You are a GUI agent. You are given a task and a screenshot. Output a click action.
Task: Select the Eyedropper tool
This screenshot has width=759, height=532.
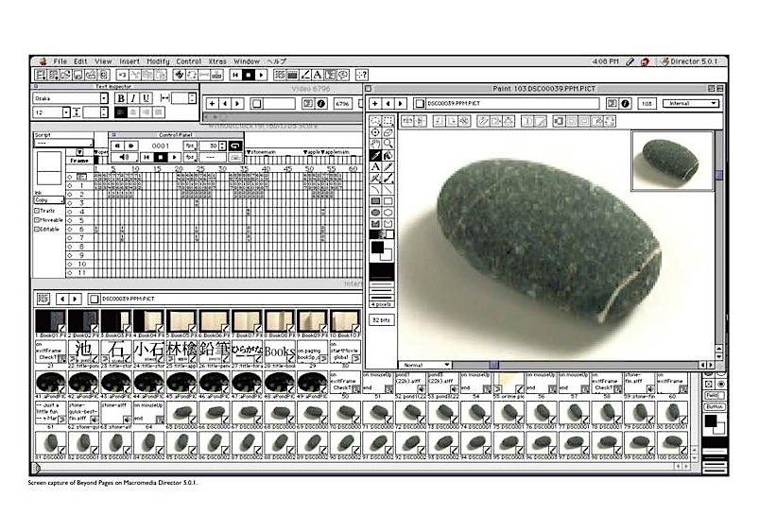point(375,155)
